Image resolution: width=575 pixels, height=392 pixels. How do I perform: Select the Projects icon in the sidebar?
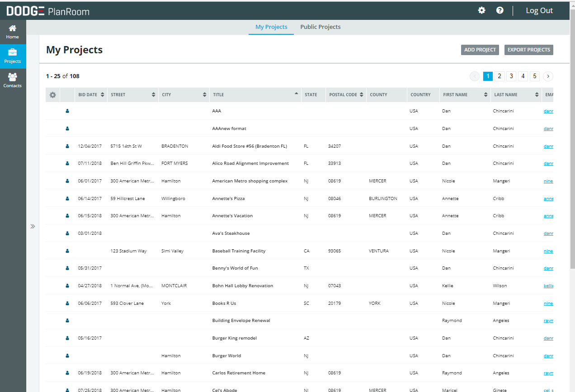pyautogui.click(x=12, y=56)
